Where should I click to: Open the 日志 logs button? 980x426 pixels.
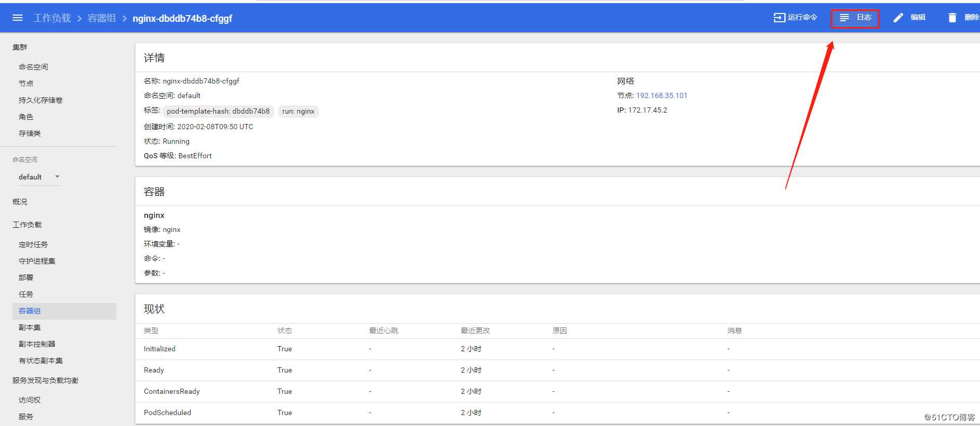855,18
